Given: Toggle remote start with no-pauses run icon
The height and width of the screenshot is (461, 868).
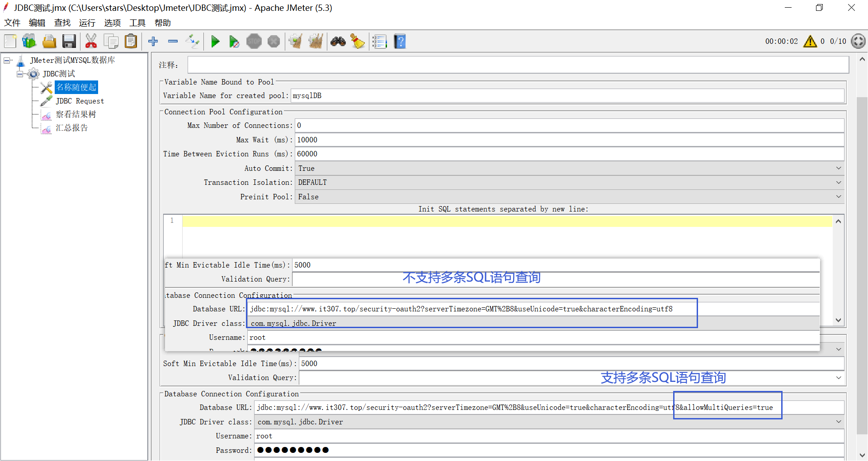Looking at the screenshot, I should point(234,41).
